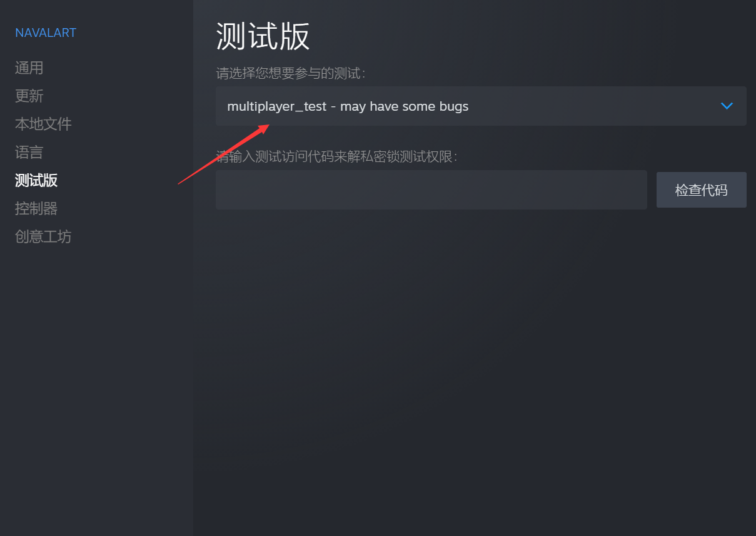Viewport: 756px width, 536px height.
Task: Focus the beta access code input field
Action: coord(431,190)
